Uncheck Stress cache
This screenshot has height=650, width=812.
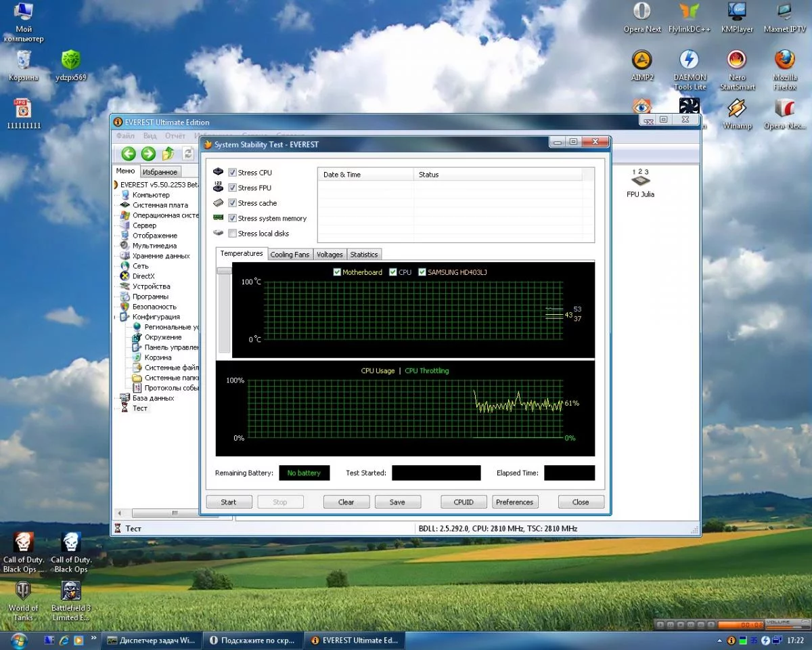[233, 203]
